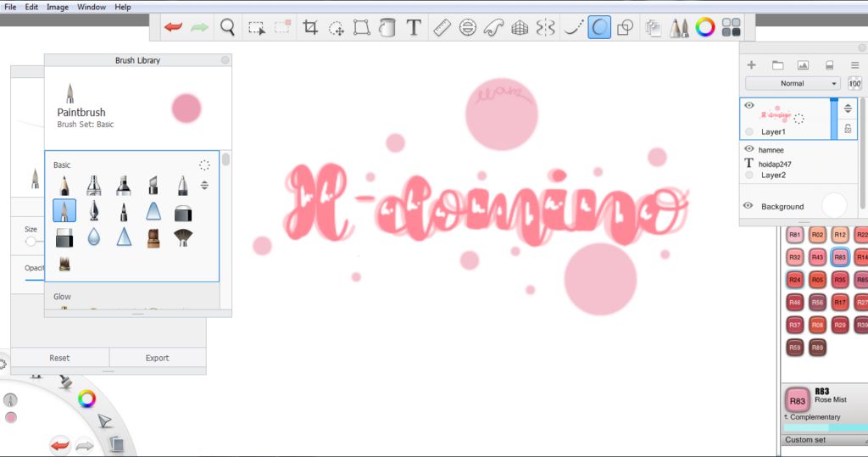Click the layer opacity 100 field
868x457 pixels.
[854, 84]
